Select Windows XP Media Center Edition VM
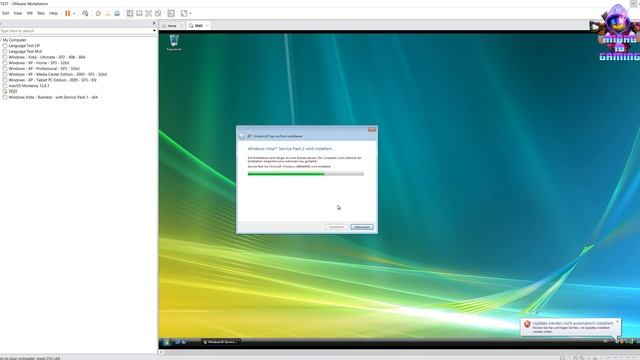Image resolution: width=640 pixels, height=360 pixels. (58, 74)
